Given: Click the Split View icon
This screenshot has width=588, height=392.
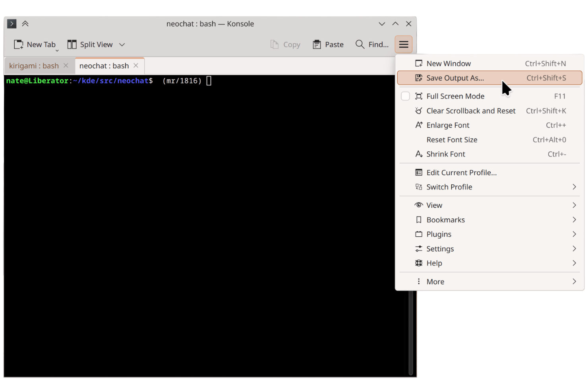Looking at the screenshot, I should (72, 44).
